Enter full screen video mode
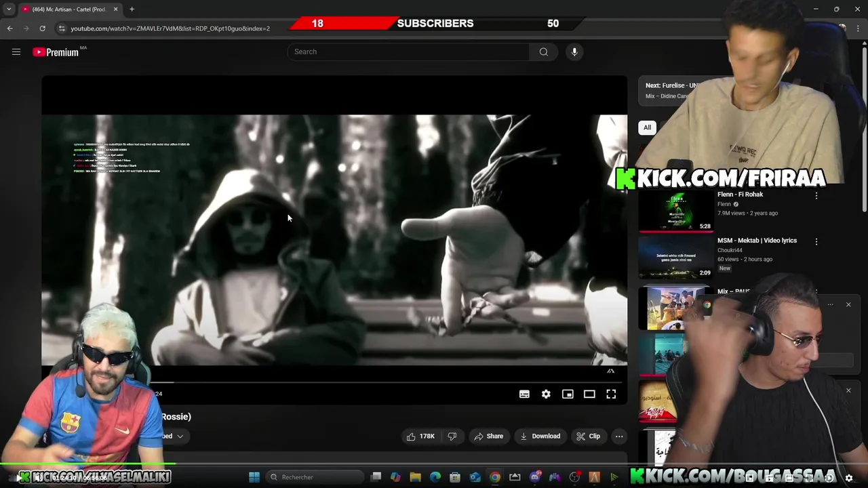 point(611,394)
